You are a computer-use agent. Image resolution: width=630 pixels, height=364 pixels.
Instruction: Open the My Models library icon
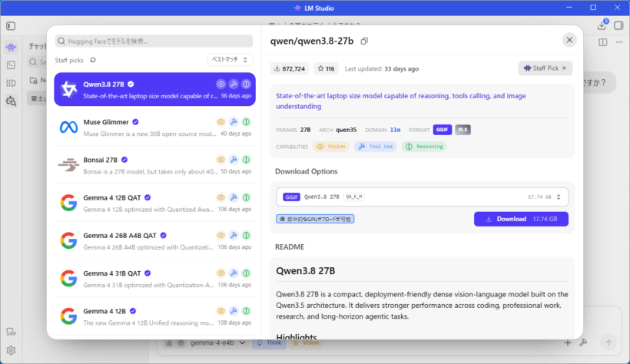[x=11, y=83]
